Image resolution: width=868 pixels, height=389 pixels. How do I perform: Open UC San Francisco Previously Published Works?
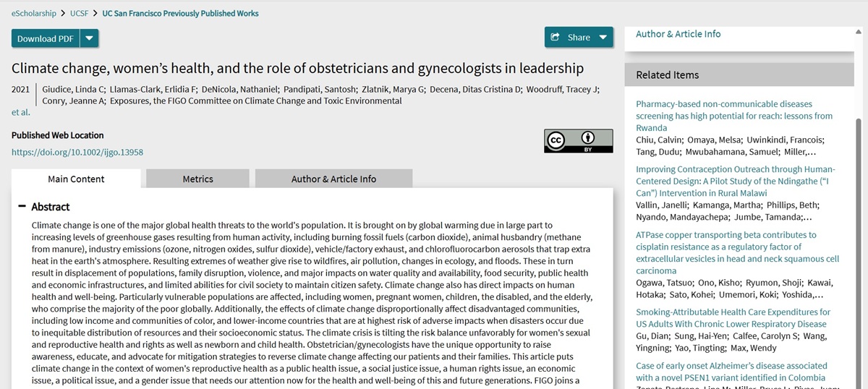tap(180, 13)
